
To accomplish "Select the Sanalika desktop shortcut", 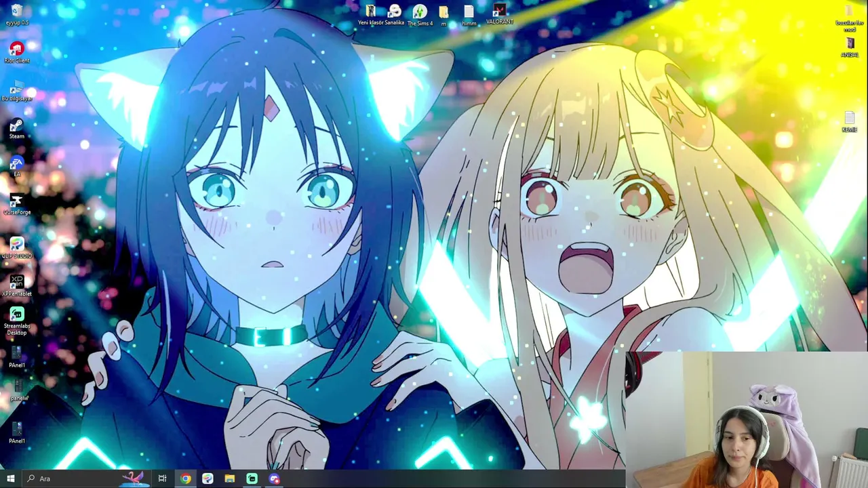I will [395, 15].
